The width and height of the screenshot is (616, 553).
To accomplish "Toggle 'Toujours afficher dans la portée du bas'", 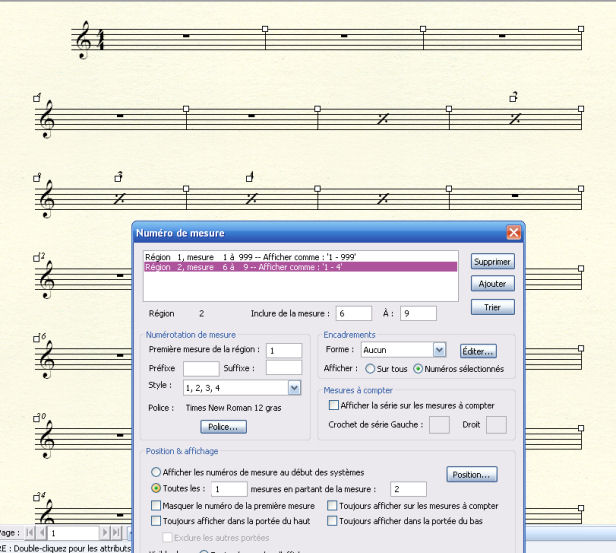I will click(x=332, y=521).
